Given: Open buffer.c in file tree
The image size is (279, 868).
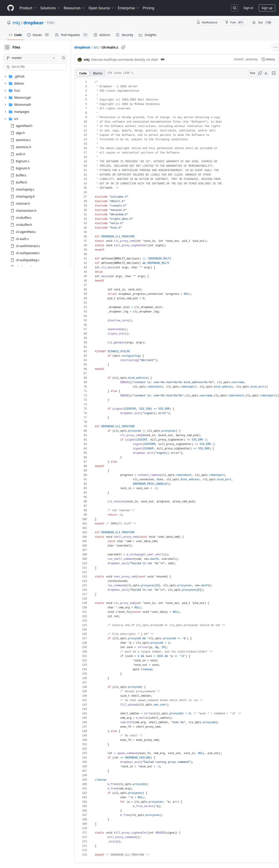Looking at the screenshot, I should [21, 176].
